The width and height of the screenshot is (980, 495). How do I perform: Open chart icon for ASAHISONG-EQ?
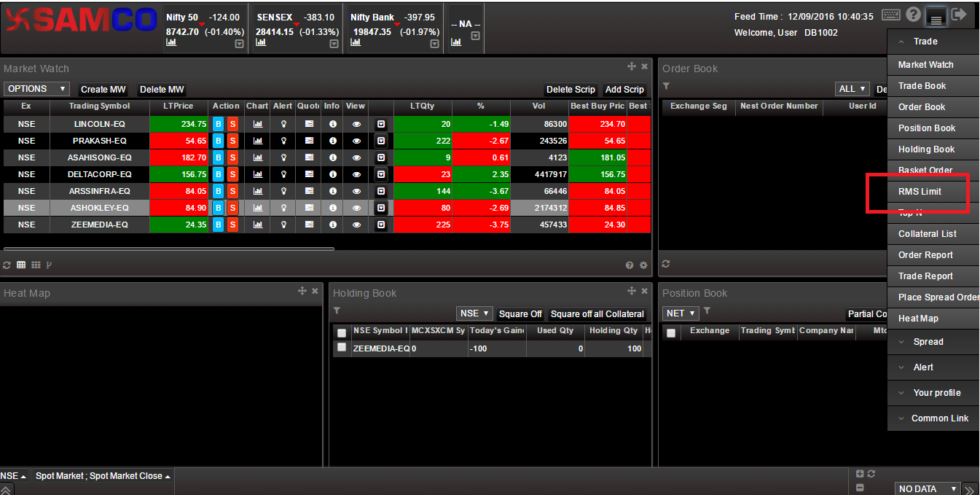257,157
